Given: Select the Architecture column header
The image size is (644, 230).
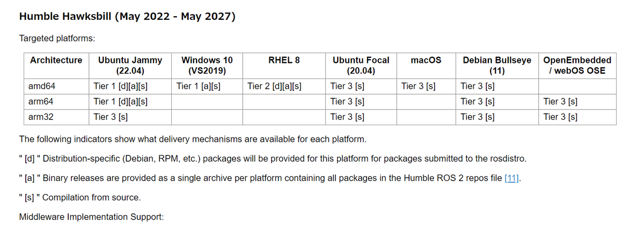Looking at the screenshot, I should (56, 60).
